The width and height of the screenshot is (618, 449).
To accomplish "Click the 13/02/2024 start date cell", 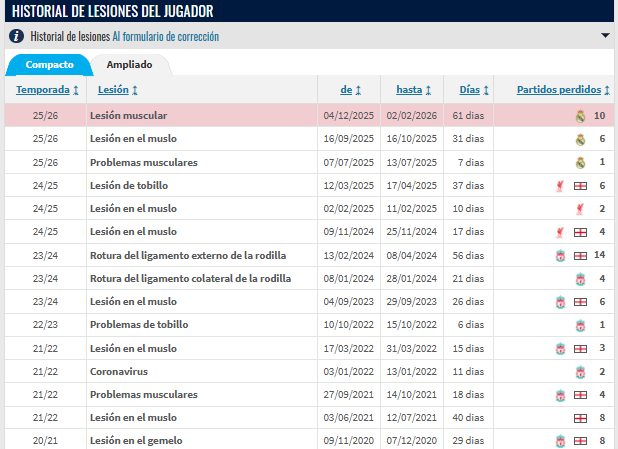I will click(349, 256).
